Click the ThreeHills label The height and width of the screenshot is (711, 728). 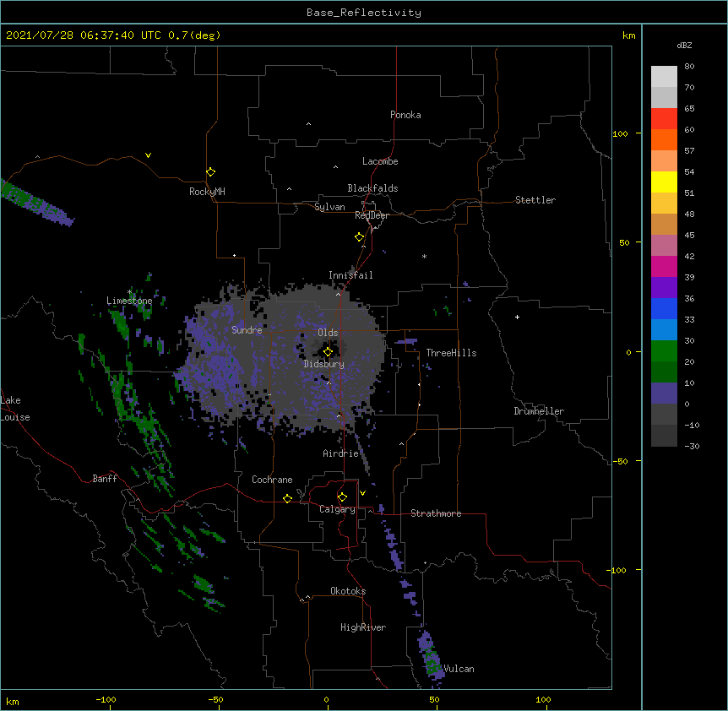[x=451, y=353]
